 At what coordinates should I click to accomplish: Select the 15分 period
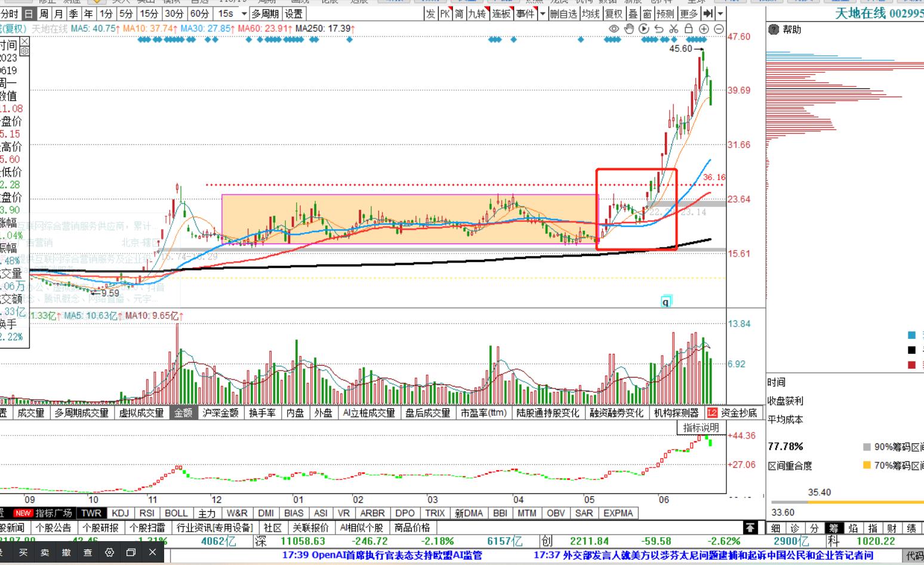click(149, 14)
